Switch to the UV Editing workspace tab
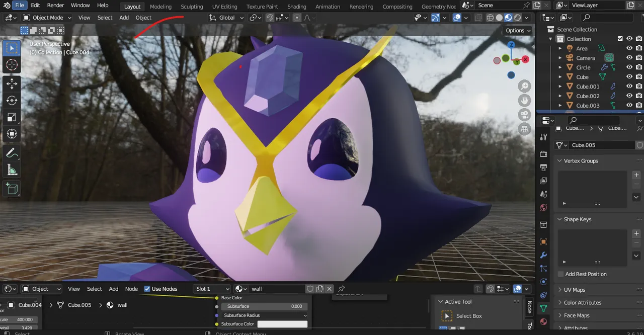Viewport: 644px width, 335px height. pos(224,7)
